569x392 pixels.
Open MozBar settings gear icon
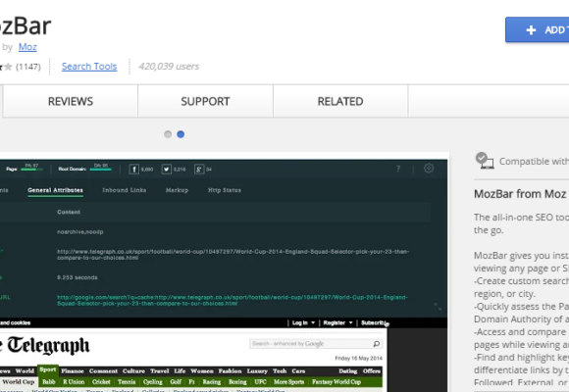pyautogui.click(x=429, y=169)
